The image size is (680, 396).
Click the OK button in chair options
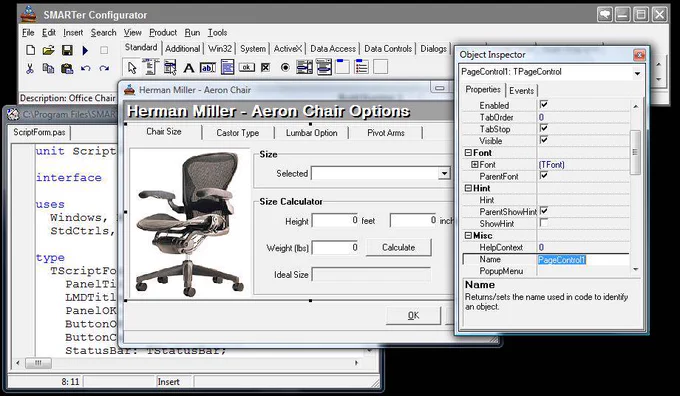(x=413, y=315)
